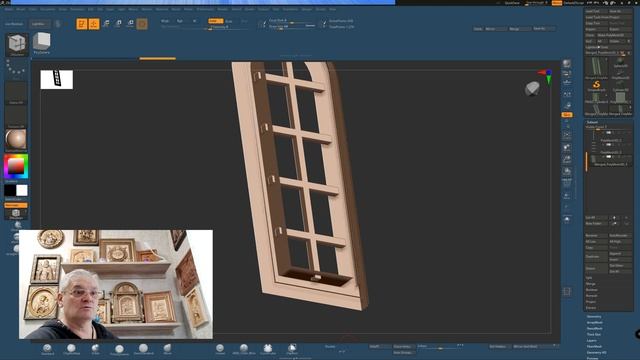Select the Move brush at bottom shelf
640x360 pixels.
pos(167,349)
